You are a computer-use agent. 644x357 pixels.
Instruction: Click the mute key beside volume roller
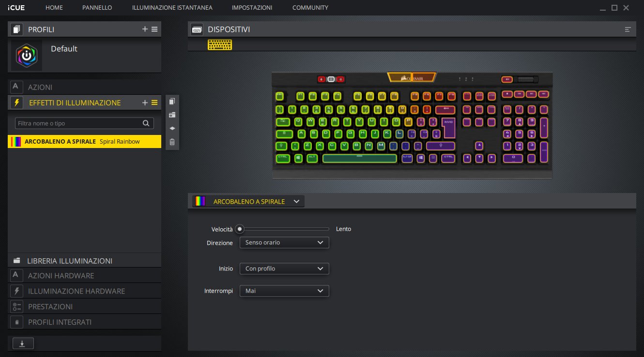(x=507, y=79)
